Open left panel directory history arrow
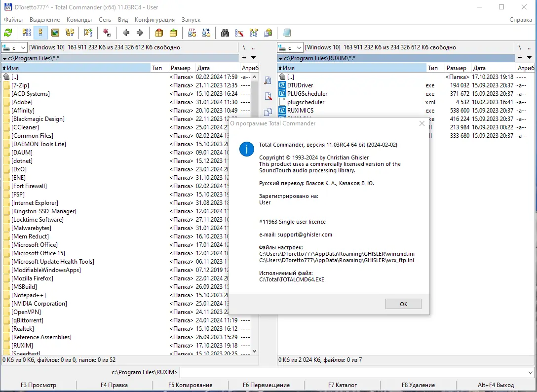Viewport: 537px width, 392px height. [x=253, y=58]
